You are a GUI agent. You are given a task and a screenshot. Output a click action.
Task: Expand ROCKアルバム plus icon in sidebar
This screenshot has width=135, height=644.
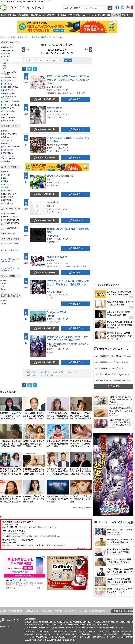[2, 93]
